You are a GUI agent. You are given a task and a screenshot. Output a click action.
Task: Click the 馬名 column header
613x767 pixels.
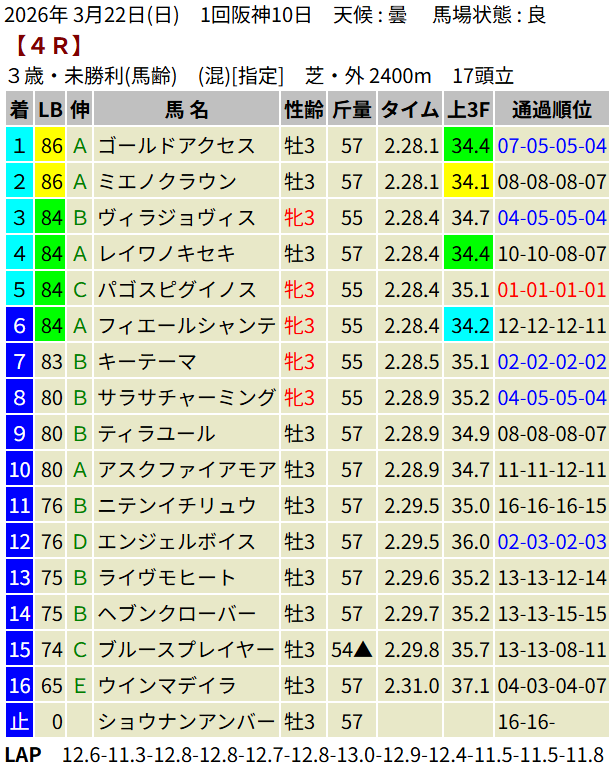point(186,110)
